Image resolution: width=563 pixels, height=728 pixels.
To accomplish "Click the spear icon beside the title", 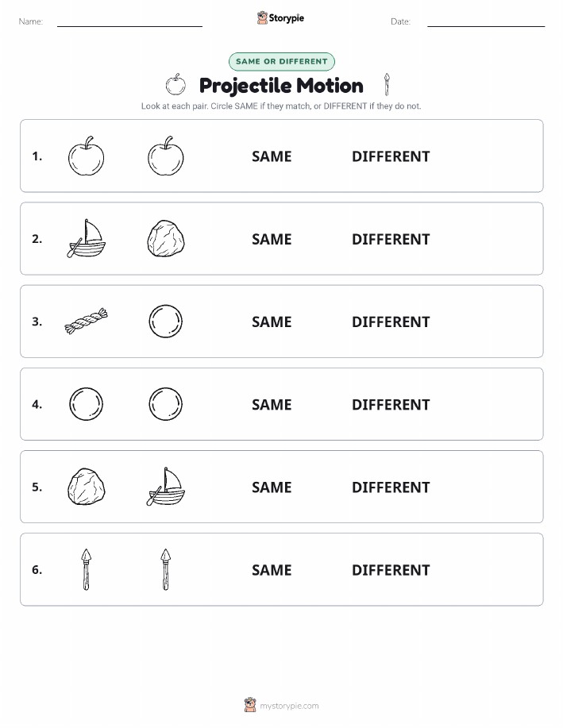I will pos(387,84).
